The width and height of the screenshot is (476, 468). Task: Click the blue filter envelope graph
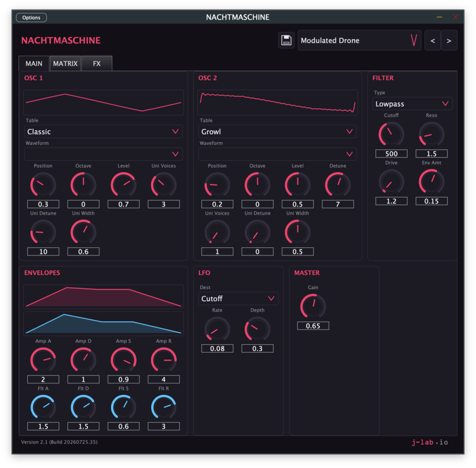(103, 324)
